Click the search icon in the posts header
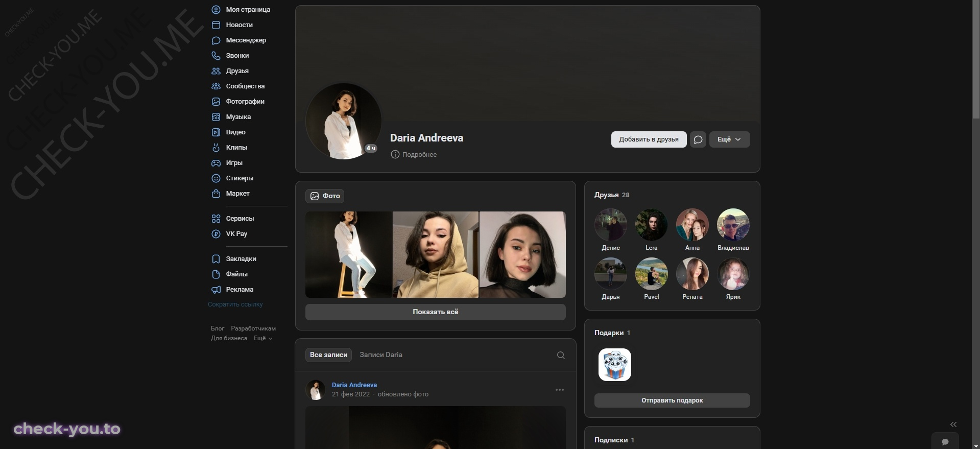This screenshot has width=980, height=449. [x=561, y=355]
